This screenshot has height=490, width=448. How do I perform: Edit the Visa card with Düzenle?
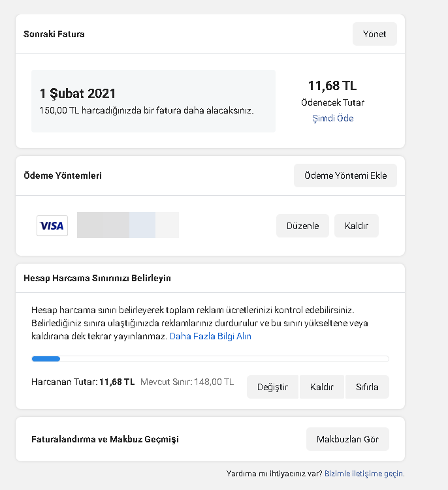(302, 226)
